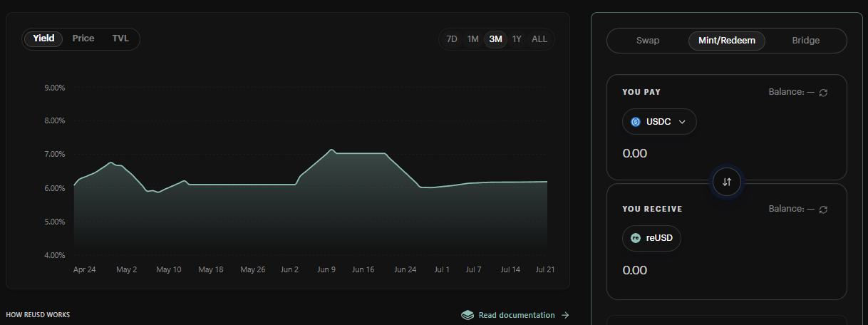The height and width of the screenshot is (325, 868).
Task: Click the YOU RECEIVE label
Action: tap(652, 210)
